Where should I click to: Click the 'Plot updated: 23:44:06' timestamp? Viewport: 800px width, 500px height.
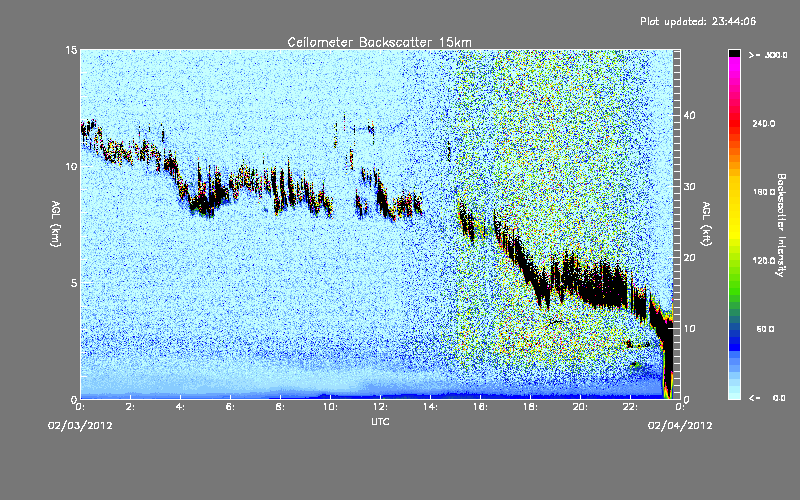click(698, 21)
